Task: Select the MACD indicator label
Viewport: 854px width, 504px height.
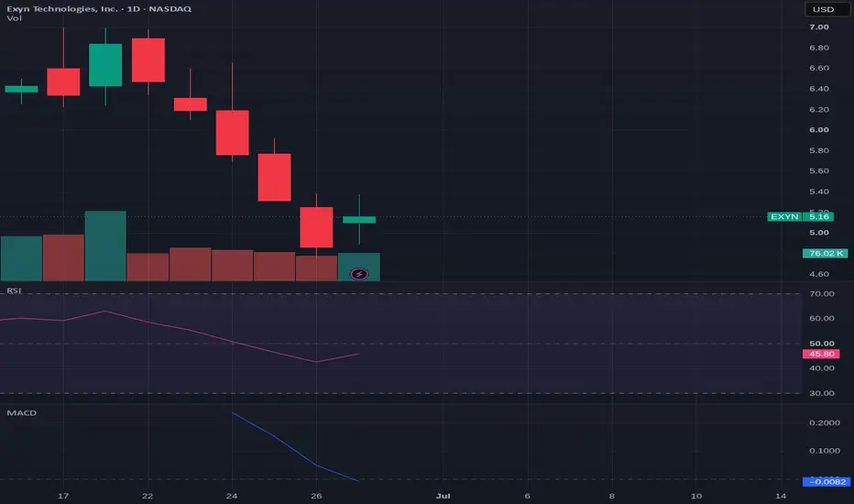Action: 22,413
